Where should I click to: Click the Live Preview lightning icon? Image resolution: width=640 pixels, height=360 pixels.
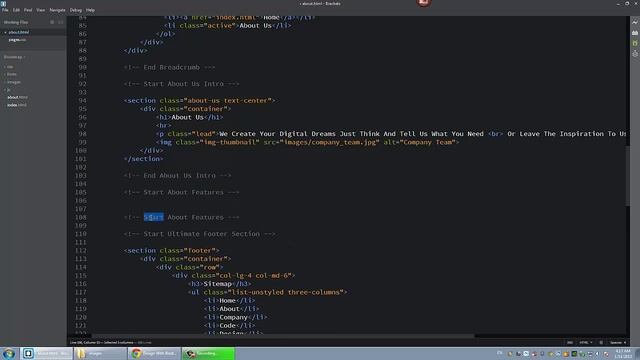[635, 22]
